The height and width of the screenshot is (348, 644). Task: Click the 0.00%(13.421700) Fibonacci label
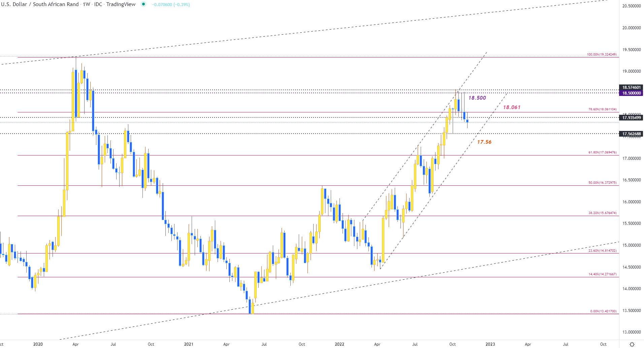click(603, 311)
